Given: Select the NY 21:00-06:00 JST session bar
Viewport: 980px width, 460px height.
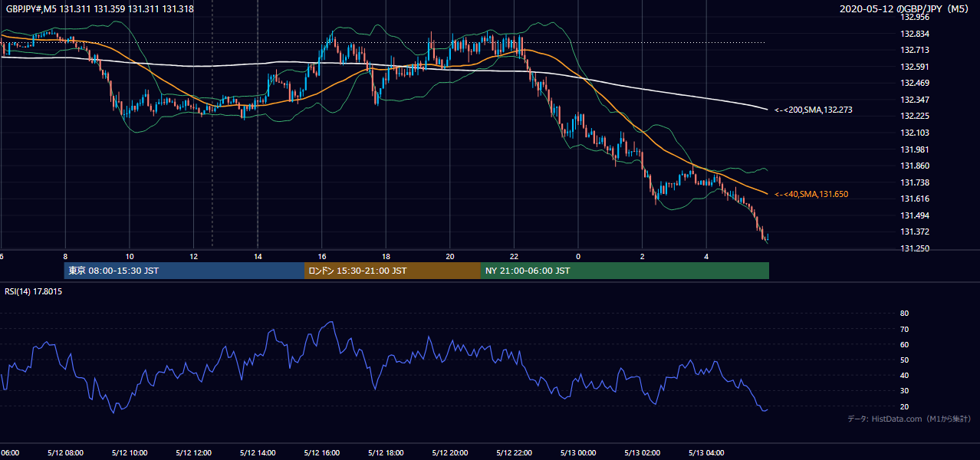Looking at the screenshot, I should (x=625, y=271).
